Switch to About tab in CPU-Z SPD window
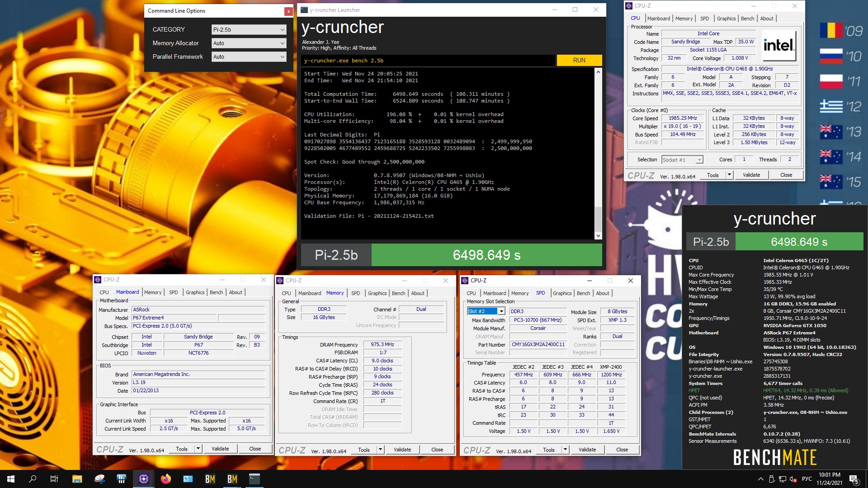The image size is (868, 488). click(602, 293)
